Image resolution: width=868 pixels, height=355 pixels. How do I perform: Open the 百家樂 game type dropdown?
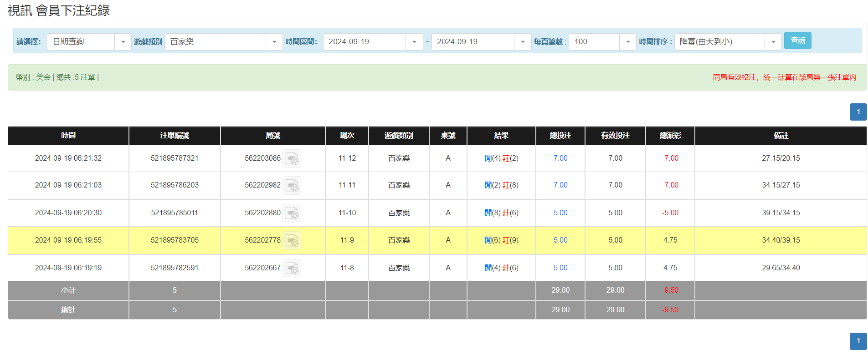[x=274, y=42]
